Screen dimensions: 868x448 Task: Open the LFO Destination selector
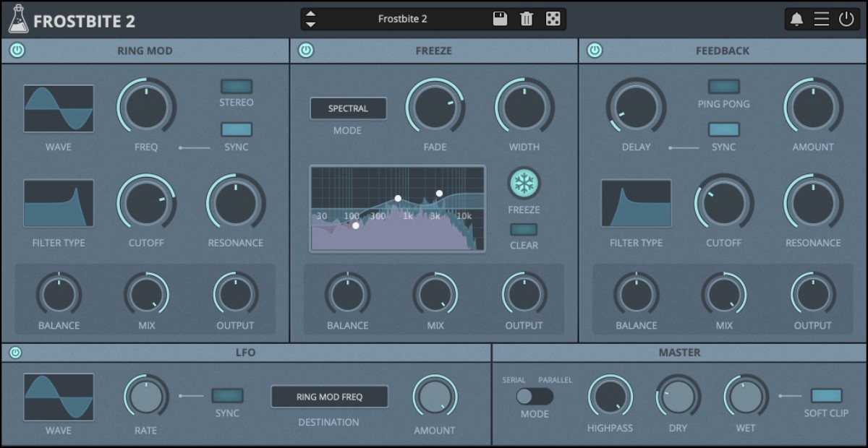(x=329, y=396)
